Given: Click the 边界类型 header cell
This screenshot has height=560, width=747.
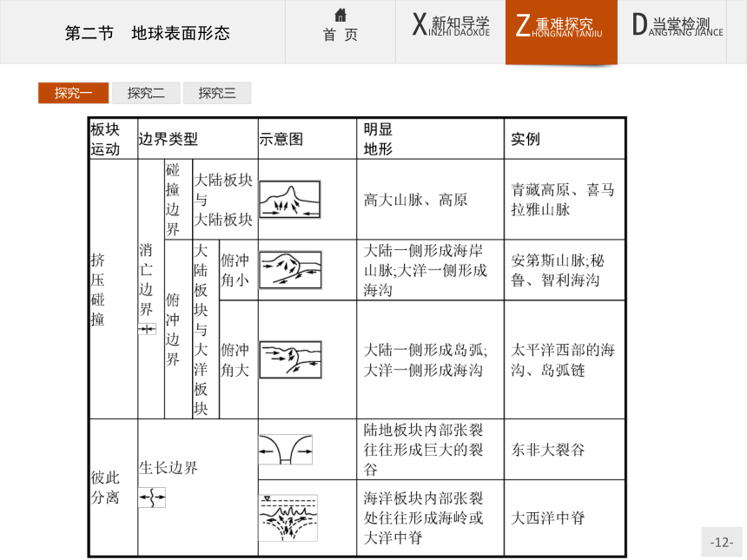Looking at the screenshot, I should point(198,139).
